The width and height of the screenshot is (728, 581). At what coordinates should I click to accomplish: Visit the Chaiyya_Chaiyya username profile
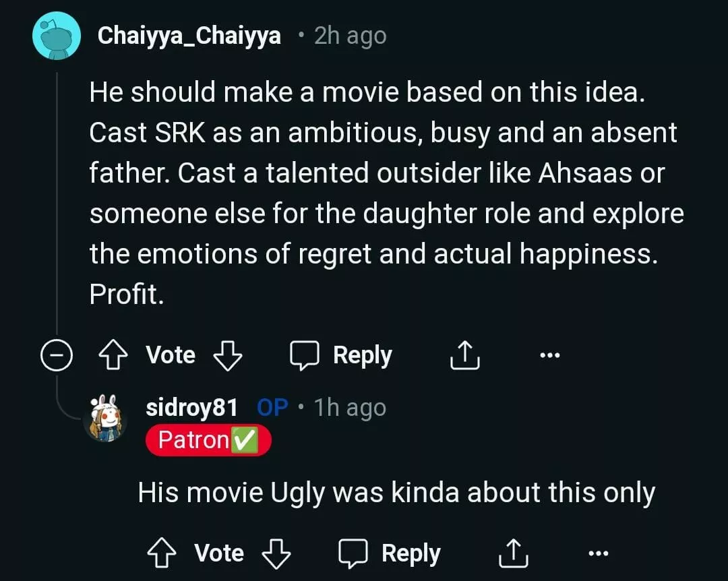pos(189,36)
